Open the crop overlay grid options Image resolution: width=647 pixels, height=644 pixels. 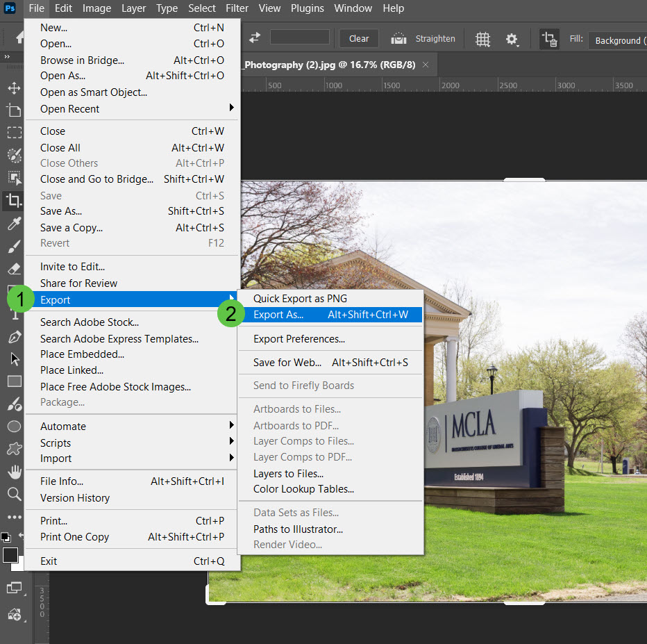(x=482, y=39)
